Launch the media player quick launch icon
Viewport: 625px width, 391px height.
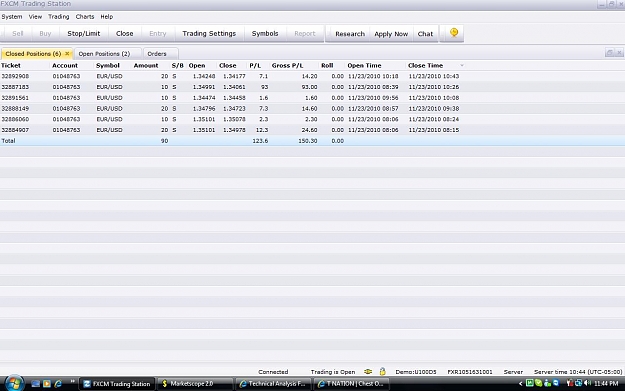[x=47, y=383]
